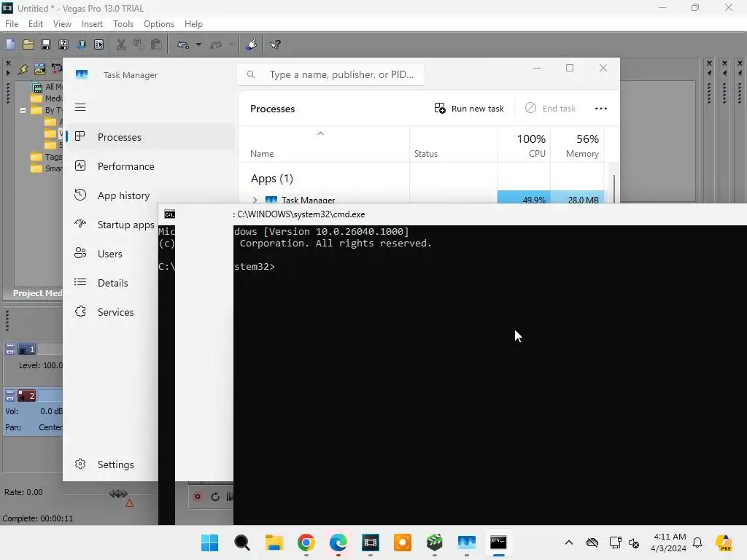Open a project using the folder toolbar icon
Screen dimensions: 747x560
[28, 44]
